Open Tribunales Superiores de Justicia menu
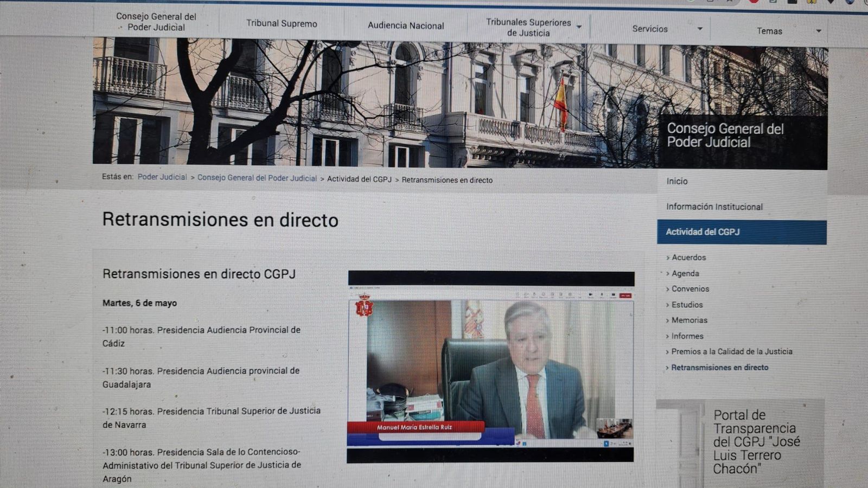This screenshot has width=868, height=488. (x=528, y=28)
